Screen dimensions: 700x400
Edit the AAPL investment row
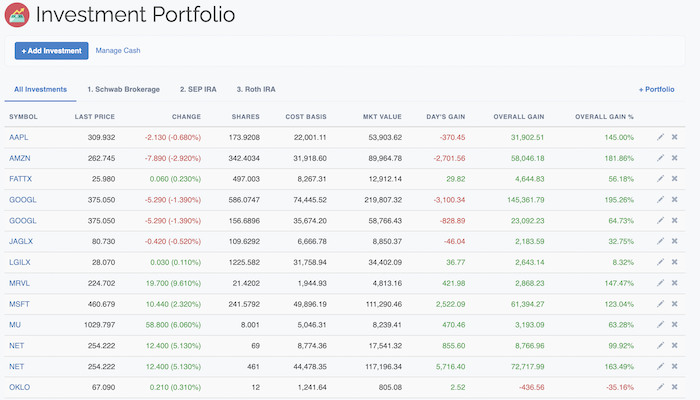[x=660, y=137]
